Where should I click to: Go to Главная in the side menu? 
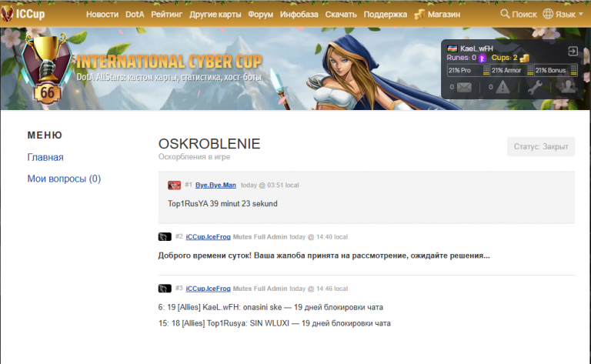pos(45,157)
